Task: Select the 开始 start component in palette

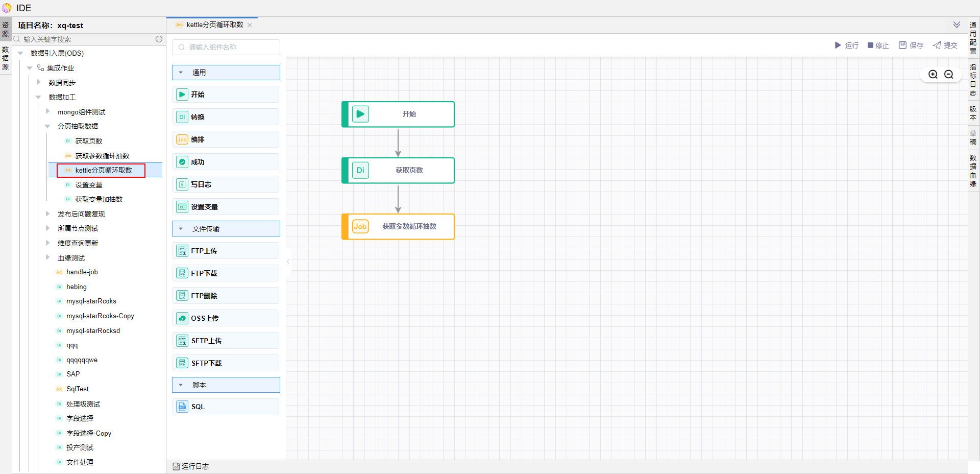Action: (226, 94)
